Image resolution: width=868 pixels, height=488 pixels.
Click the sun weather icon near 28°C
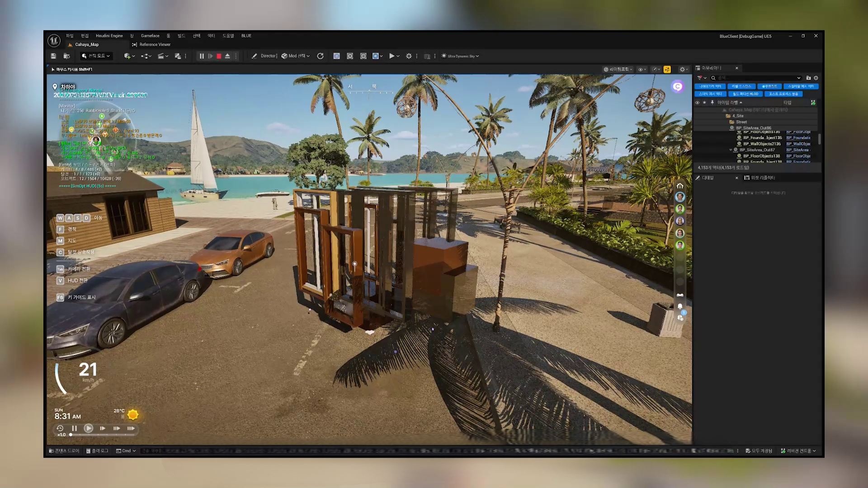tap(133, 414)
